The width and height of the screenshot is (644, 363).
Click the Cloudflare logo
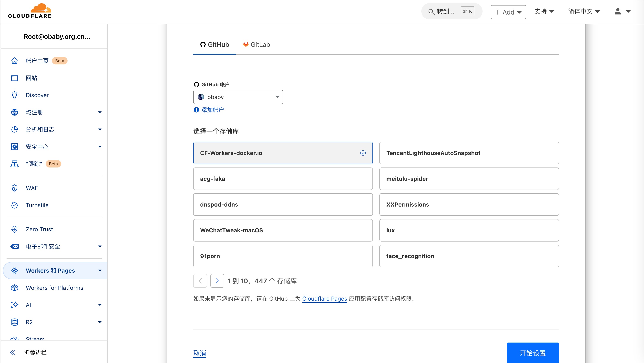30,11
